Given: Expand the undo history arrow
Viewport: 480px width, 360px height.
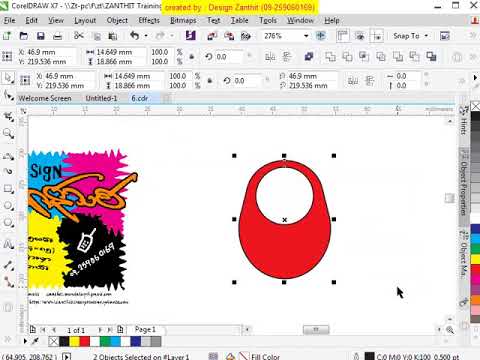Looking at the screenshot, I should pos(146,36).
